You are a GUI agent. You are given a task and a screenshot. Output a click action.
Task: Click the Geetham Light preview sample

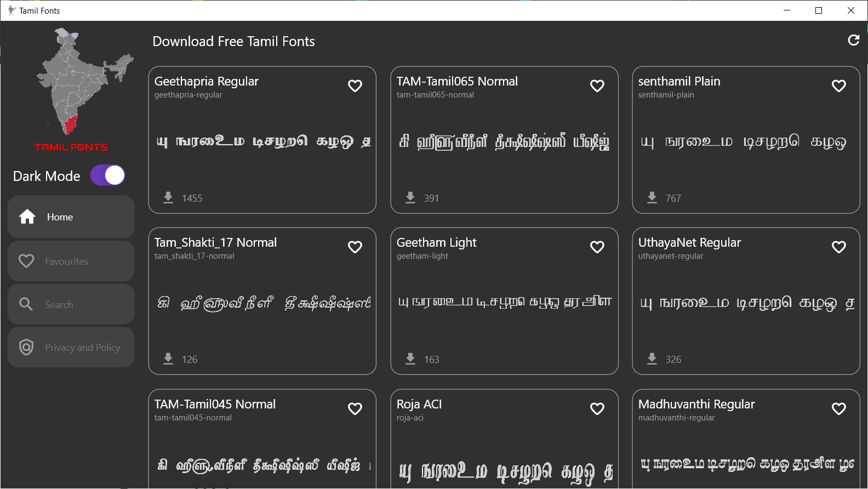[505, 302]
